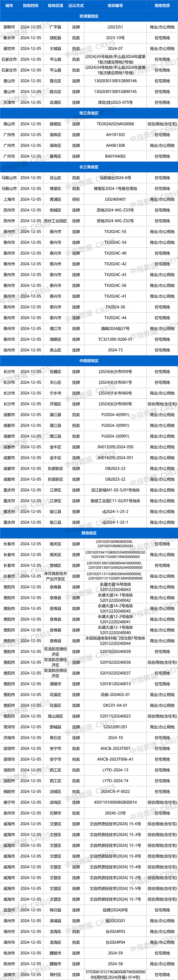178x980 pixels.
Task: Select the 天津市 city cell
Action: [9, 102]
